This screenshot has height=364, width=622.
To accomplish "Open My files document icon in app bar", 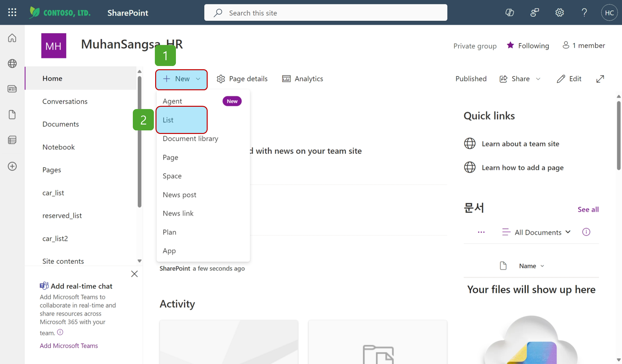I will point(12,115).
